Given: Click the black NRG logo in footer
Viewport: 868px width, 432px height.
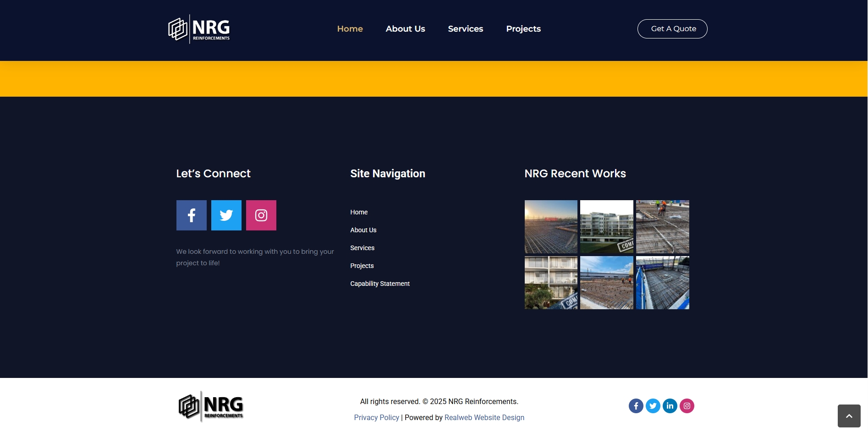Looking at the screenshot, I should coord(211,406).
